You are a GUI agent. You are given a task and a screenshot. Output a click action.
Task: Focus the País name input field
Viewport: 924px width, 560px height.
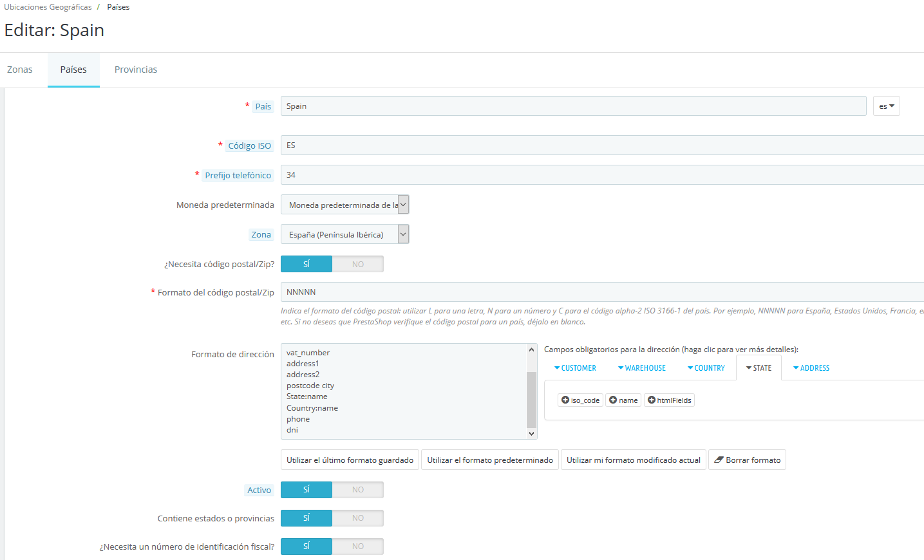(574, 106)
